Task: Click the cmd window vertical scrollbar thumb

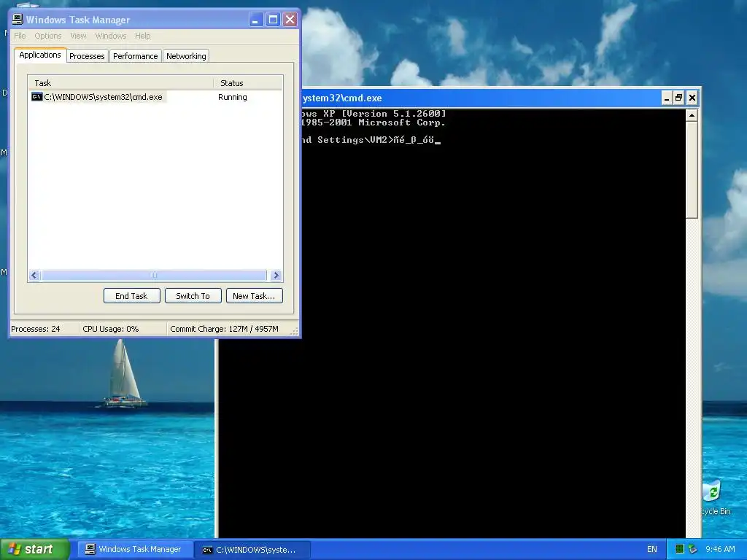Action: 692,170
